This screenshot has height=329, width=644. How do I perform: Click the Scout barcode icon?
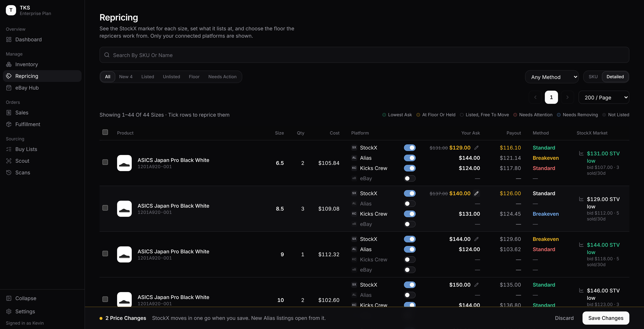point(9,161)
